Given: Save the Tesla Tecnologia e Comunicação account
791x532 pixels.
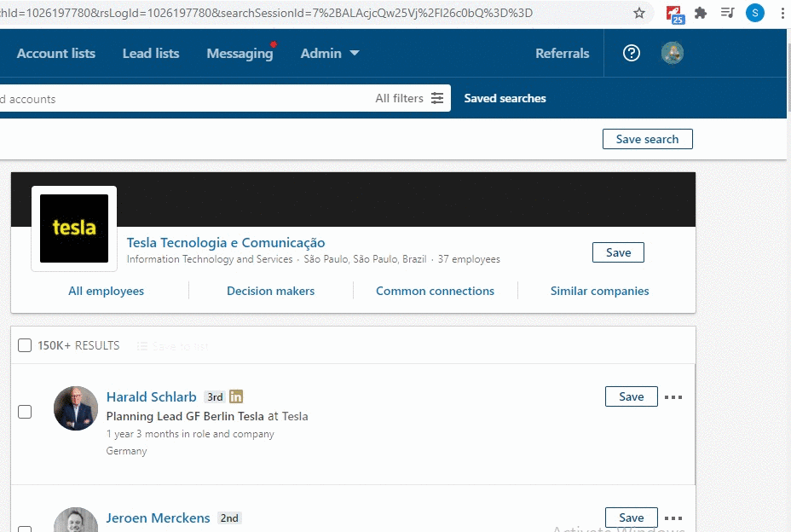Looking at the screenshot, I should pyautogui.click(x=618, y=252).
